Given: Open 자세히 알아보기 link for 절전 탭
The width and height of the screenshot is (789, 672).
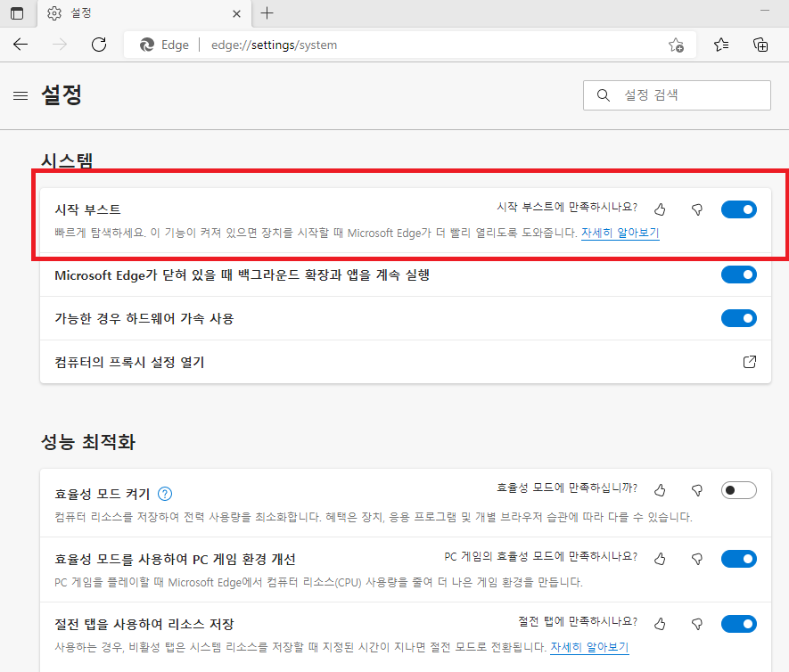Looking at the screenshot, I should pyautogui.click(x=589, y=647).
